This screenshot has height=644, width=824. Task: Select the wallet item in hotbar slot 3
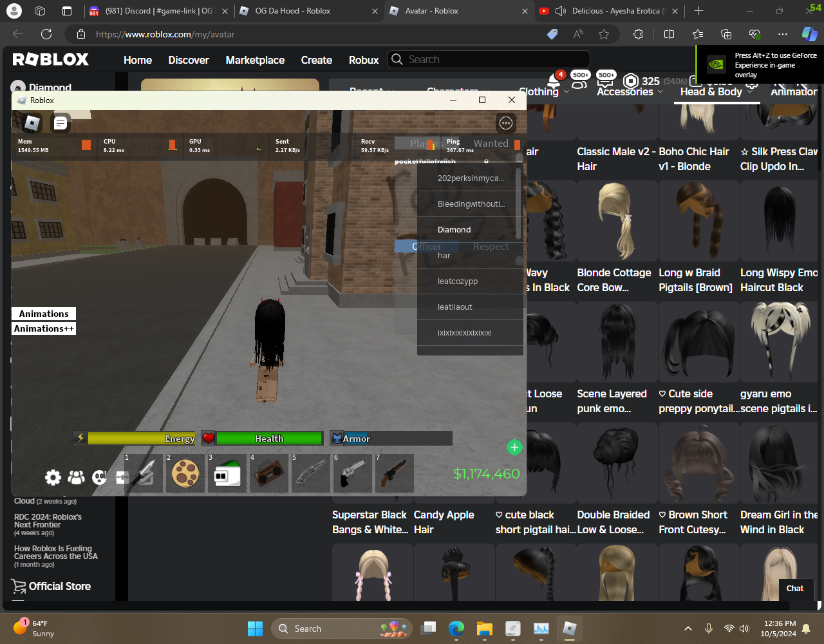coord(227,473)
